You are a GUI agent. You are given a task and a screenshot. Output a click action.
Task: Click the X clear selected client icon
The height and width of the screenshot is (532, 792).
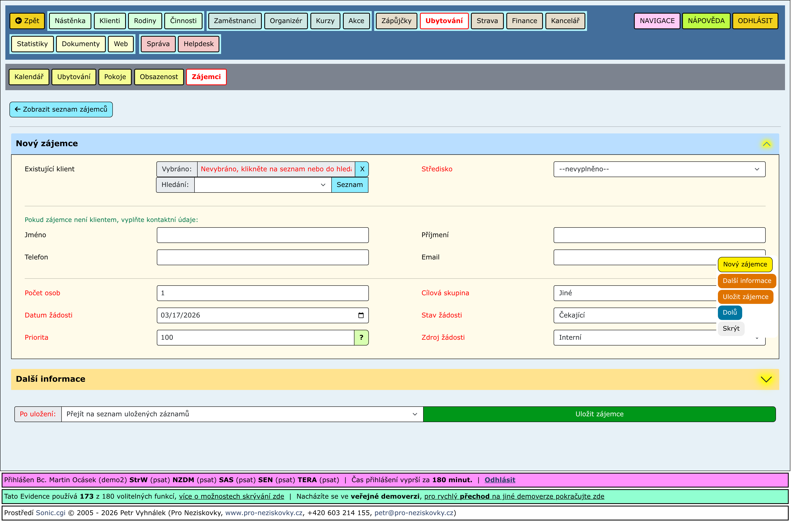[x=362, y=169]
